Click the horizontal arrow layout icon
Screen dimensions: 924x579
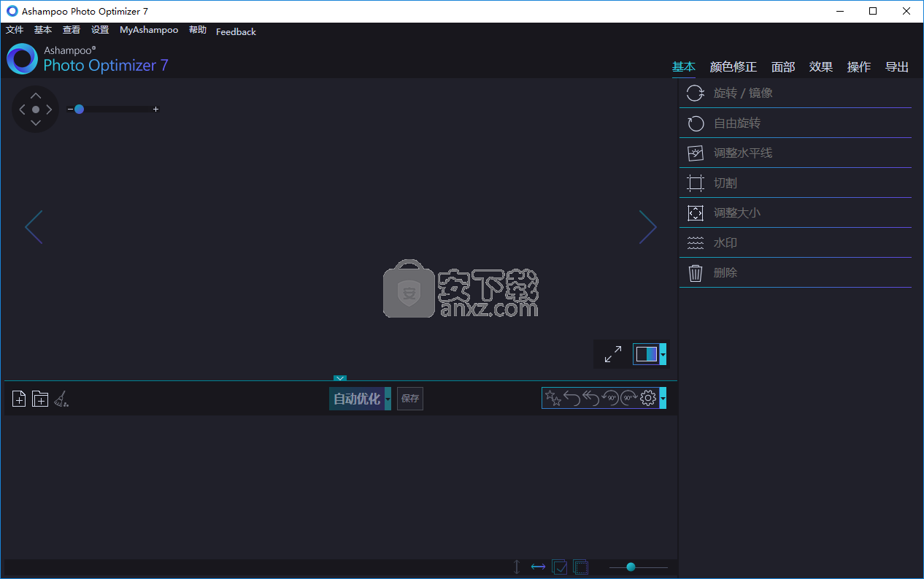tap(538, 567)
